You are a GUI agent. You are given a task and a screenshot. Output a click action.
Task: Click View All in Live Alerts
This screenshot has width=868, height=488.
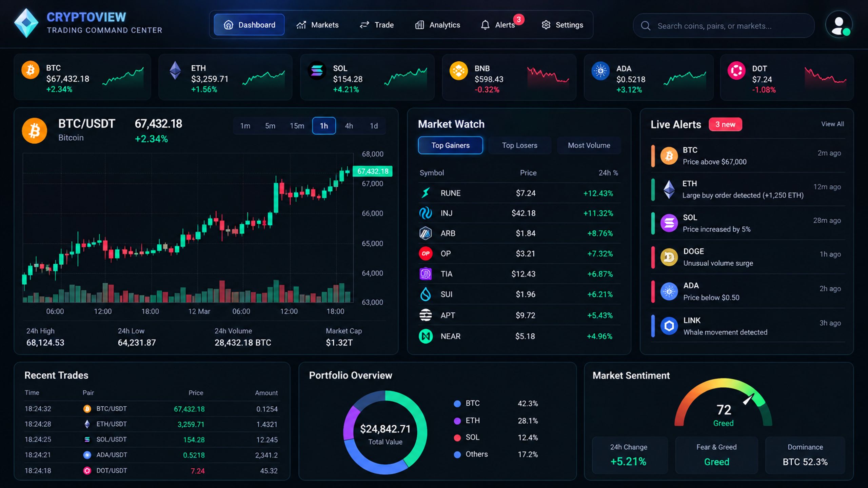click(x=832, y=124)
